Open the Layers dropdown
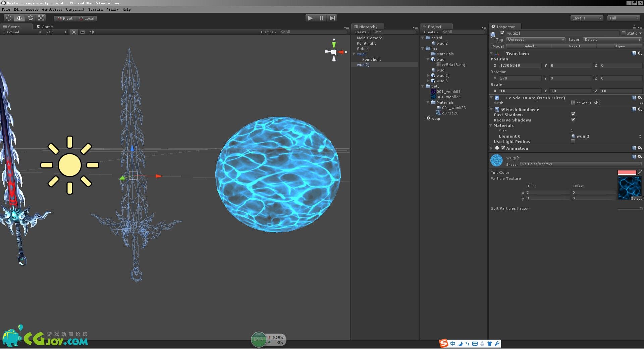 pyautogui.click(x=587, y=18)
